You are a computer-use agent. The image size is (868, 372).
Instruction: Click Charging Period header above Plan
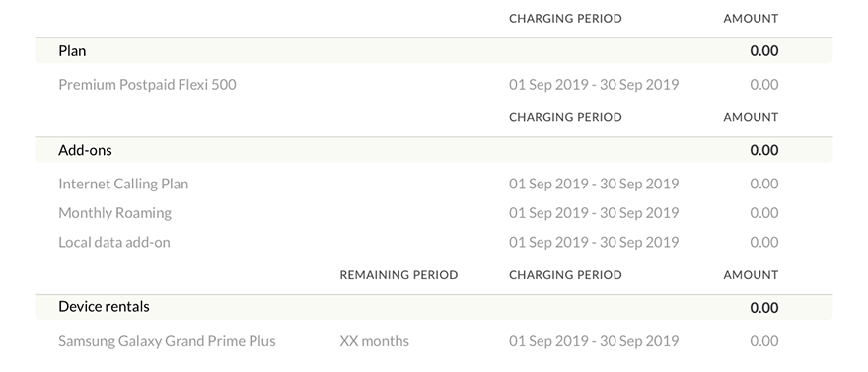(x=565, y=19)
